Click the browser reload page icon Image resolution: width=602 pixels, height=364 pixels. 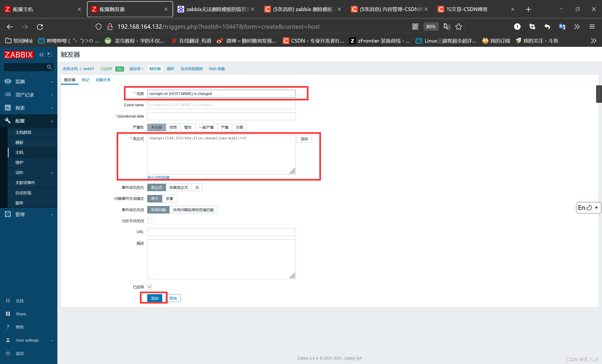tap(40, 27)
